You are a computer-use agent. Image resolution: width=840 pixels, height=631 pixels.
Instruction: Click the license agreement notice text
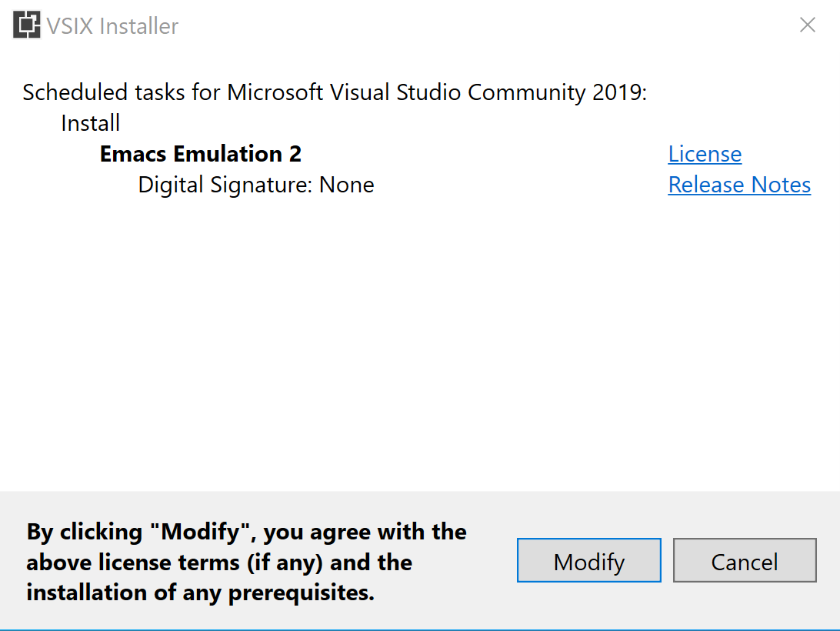click(245, 562)
